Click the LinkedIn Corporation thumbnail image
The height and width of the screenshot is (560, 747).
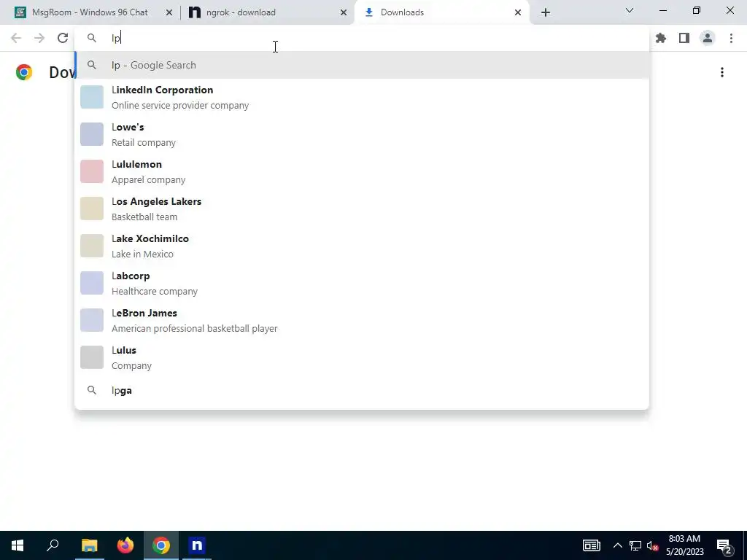pyautogui.click(x=92, y=97)
